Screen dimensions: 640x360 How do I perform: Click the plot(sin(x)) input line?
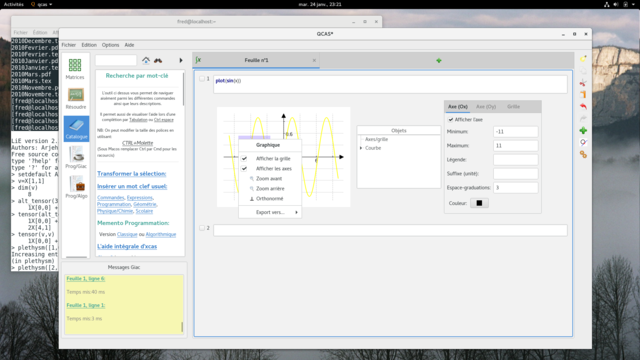[390, 84]
